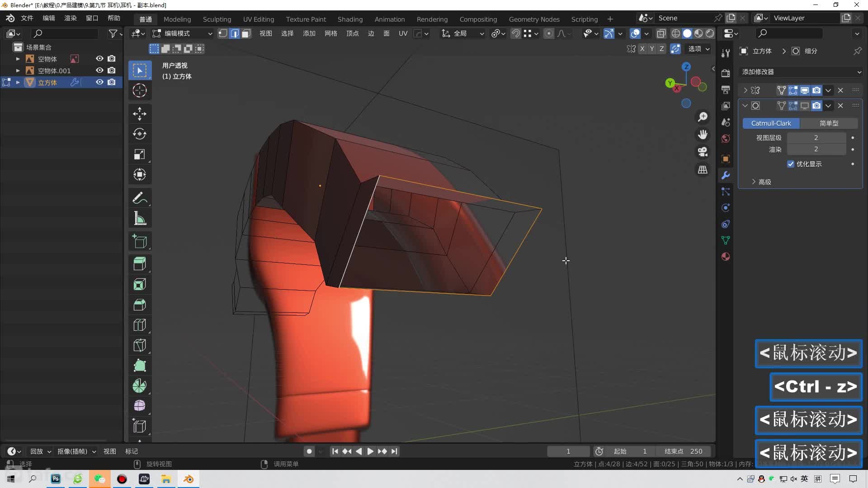This screenshot has height=488, width=868.
Task: Switch to vertex select mode
Action: tap(223, 33)
